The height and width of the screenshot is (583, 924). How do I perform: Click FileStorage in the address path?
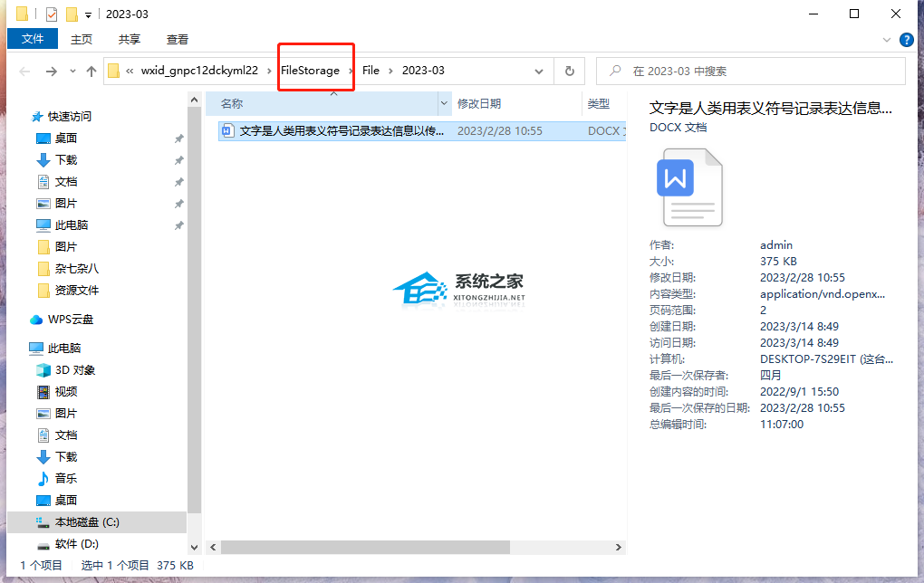click(310, 71)
